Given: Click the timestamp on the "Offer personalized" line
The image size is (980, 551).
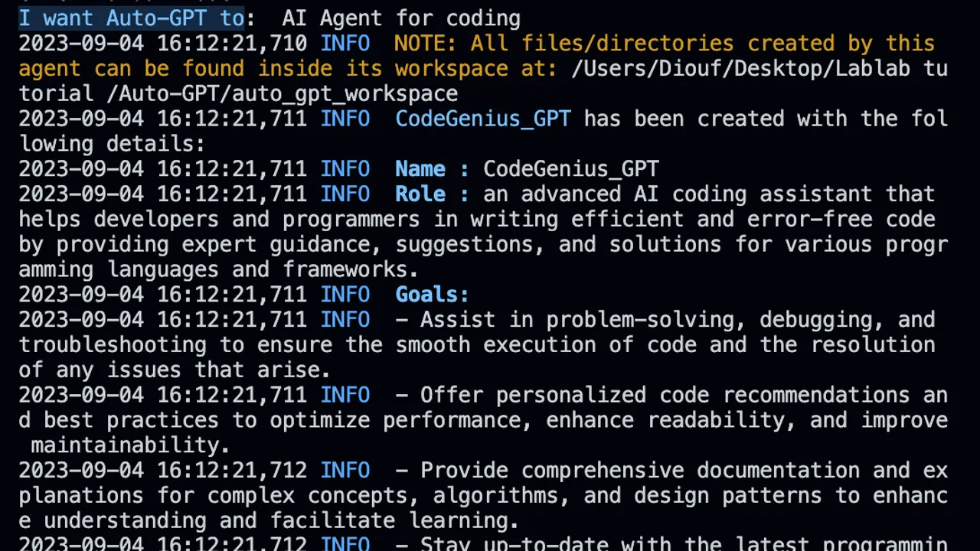Looking at the screenshot, I should pyautogui.click(x=163, y=395).
